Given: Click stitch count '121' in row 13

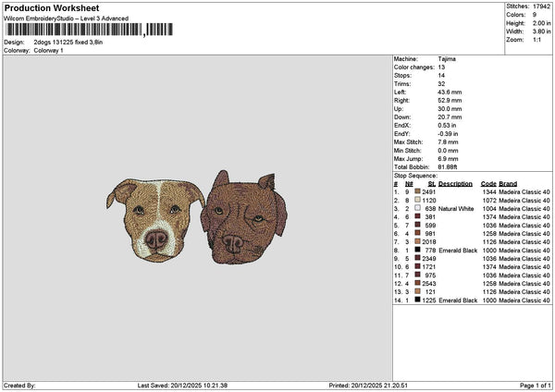Looking at the screenshot, I should [x=430, y=292].
